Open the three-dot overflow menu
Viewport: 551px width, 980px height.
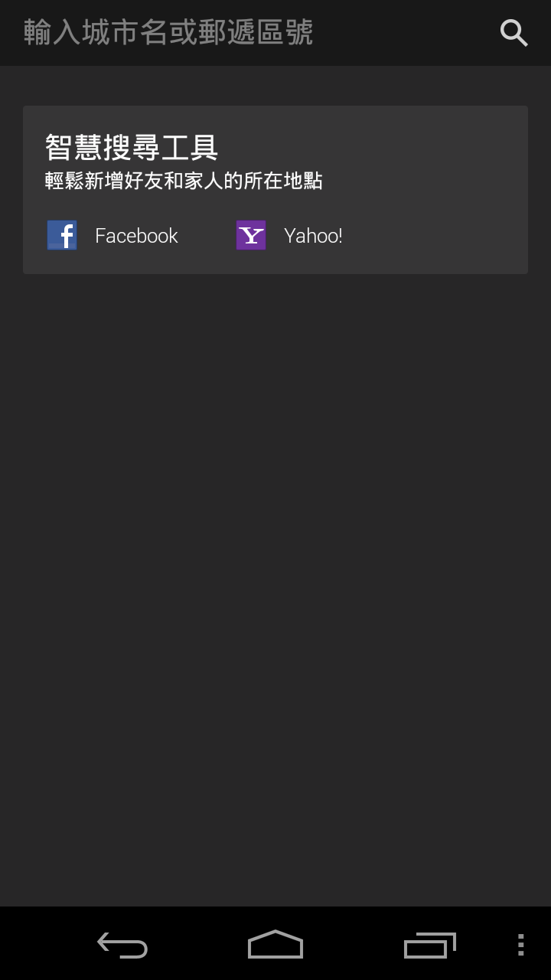(521, 945)
